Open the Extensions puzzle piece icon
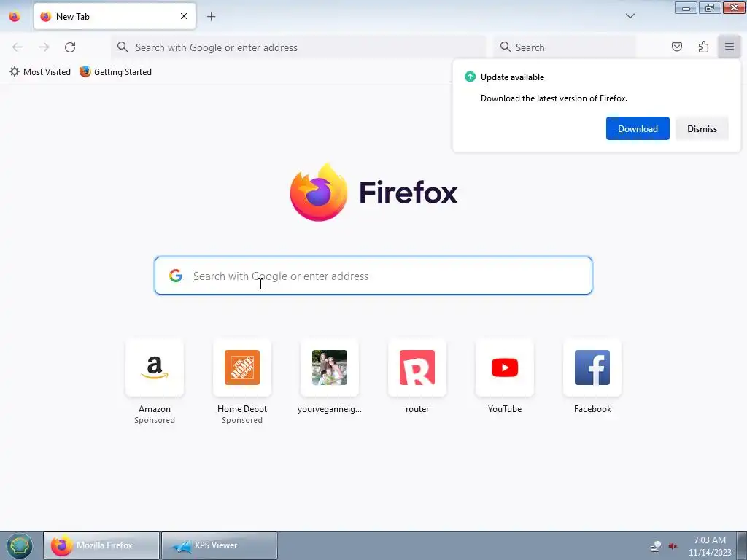The height and width of the screenshot is (560, 747). pyautogui.click(x=703, y=47)
